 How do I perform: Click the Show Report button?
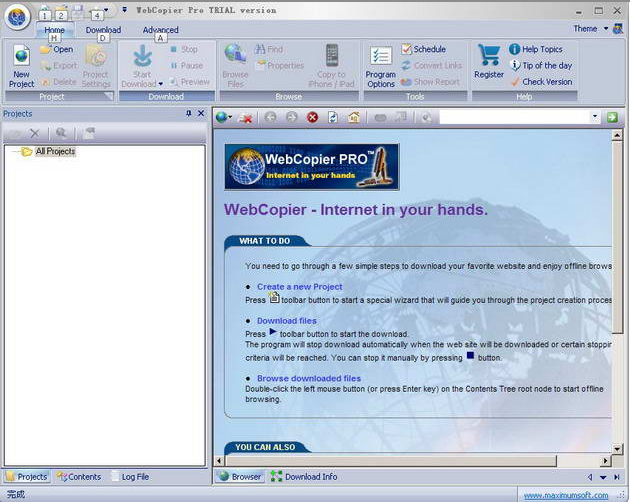point(430,82)
